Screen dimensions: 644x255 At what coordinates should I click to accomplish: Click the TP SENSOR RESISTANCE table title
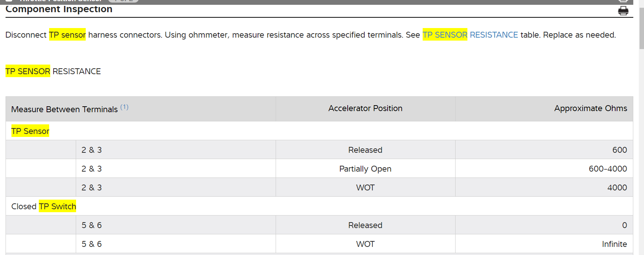pyautogui.click(x=53, y=71)
